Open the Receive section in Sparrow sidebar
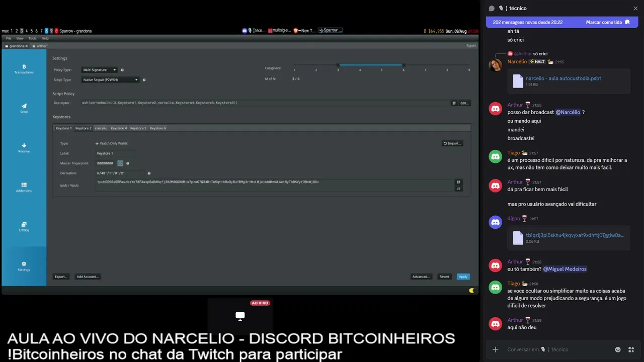The image size is (644, 362). 24,148
